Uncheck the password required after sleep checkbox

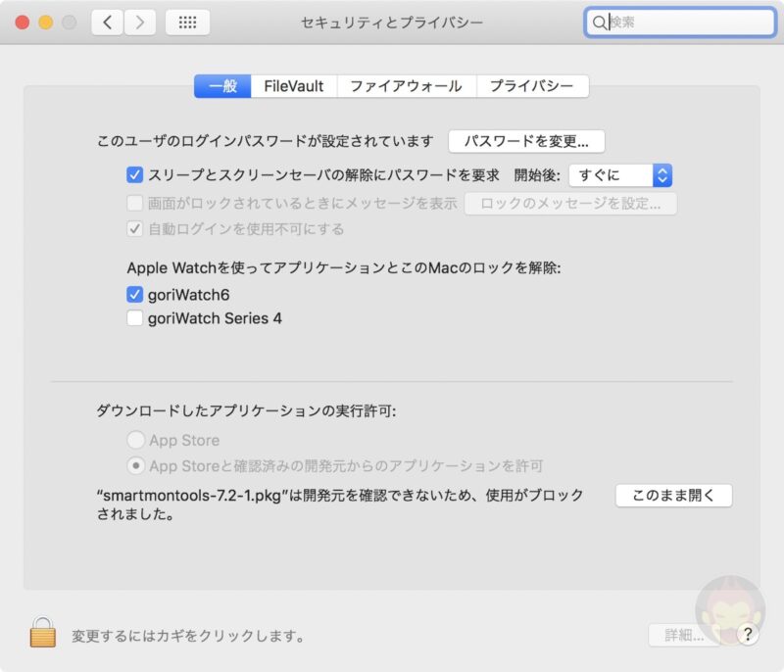[x=135, y=176]
